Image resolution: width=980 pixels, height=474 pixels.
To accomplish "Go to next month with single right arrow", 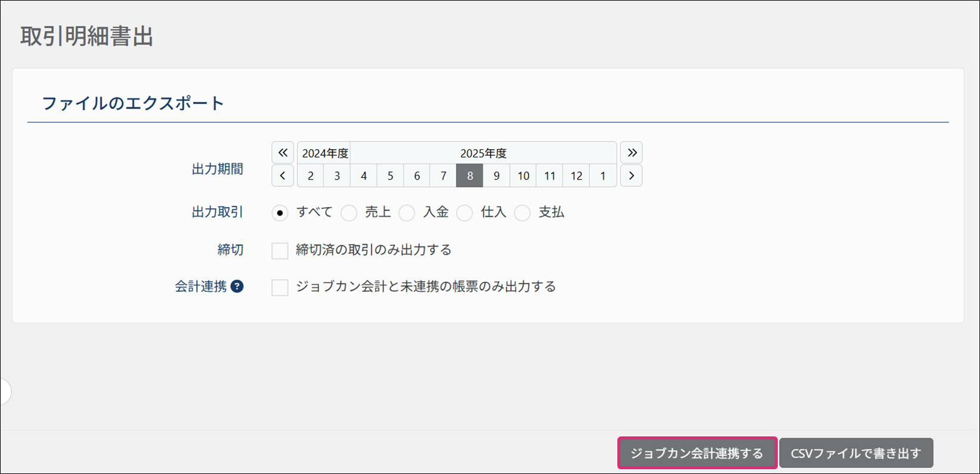I will [x=631, y=176].
